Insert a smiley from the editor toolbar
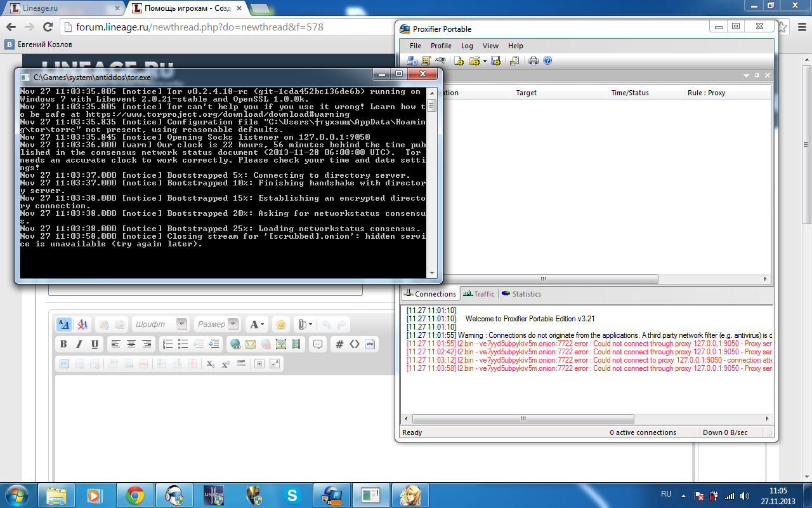Screen dimensions: 812x508 [281, 324]
